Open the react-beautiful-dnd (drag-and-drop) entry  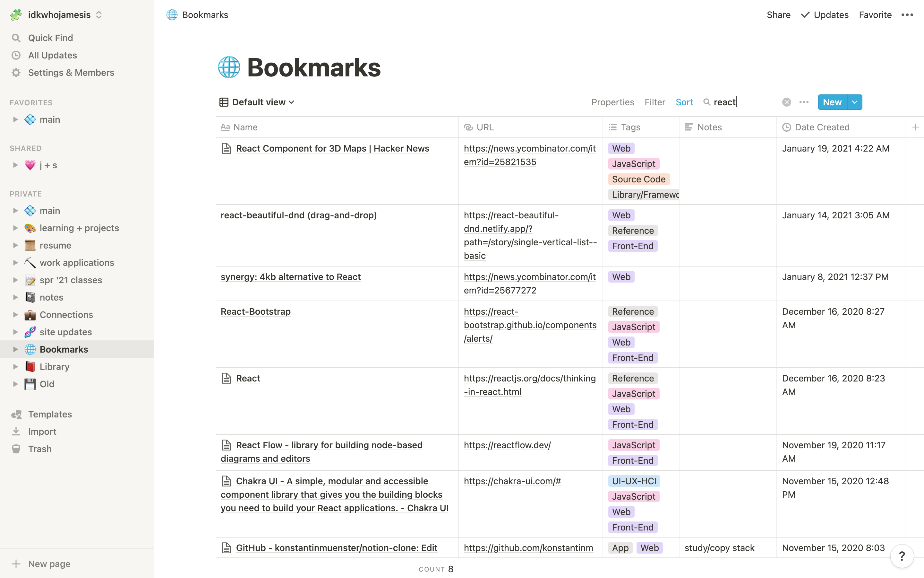[299, 215]
